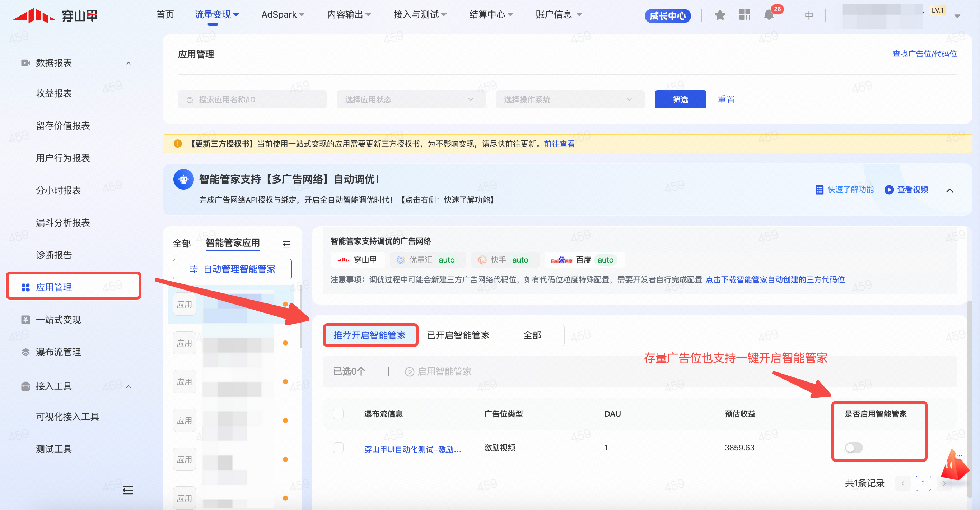Switch to the 已开启智能管家 tab
Viewport: 980px width, 510px height.
point(458,335)
